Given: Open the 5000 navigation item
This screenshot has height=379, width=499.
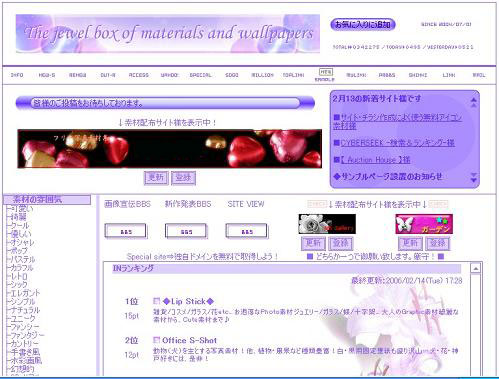Looking at the screenshot, I should (x=232, y=75).
